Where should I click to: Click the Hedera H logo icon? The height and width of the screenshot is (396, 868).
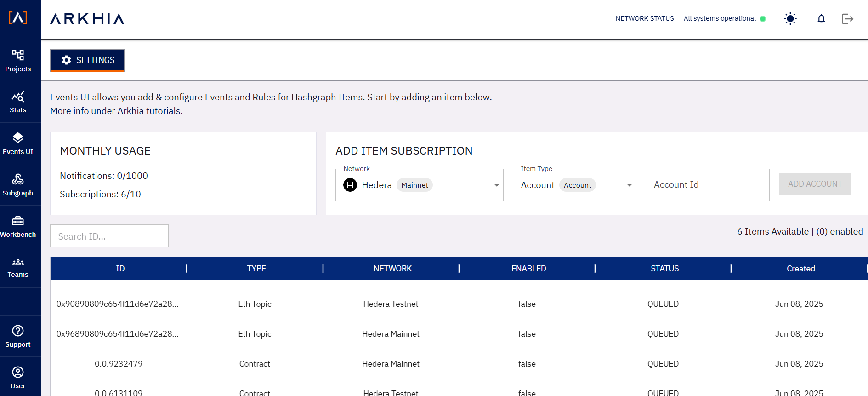pos(350,185)
